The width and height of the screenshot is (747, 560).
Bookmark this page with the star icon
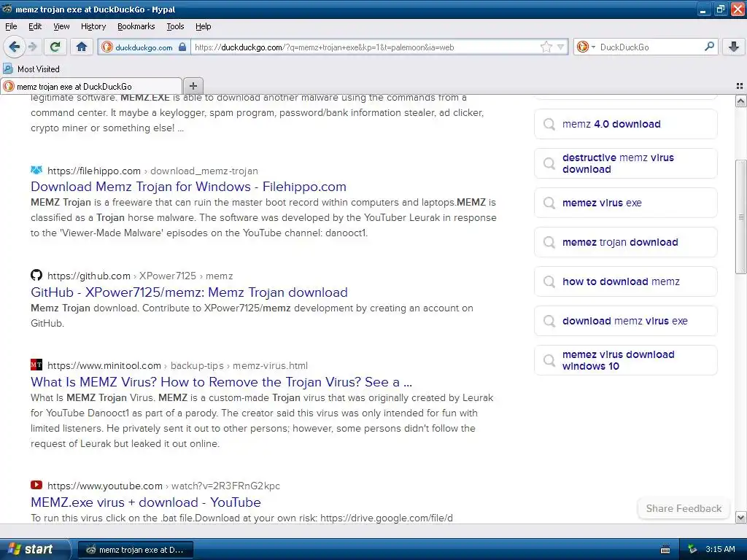point(546,47)
